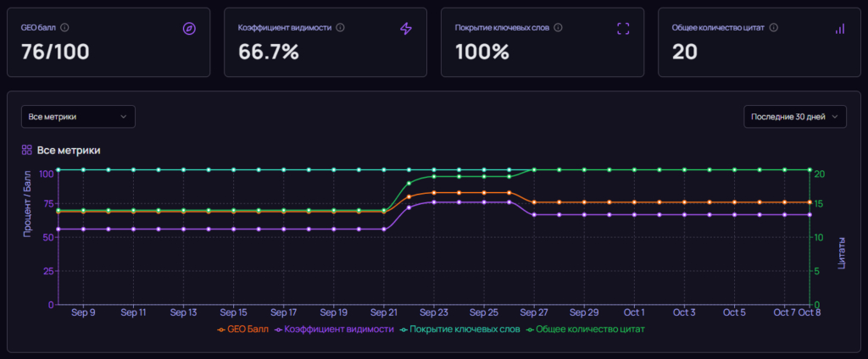Click the bar chart icon in citations card
Viewport: 868px width, 359px height.
[840, 29]
